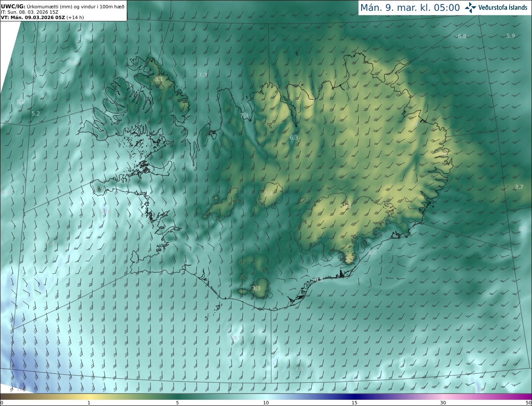Viewport: 532px width, 406px height.
Task: Click the 5.9 value label on map
Action: 511,36
